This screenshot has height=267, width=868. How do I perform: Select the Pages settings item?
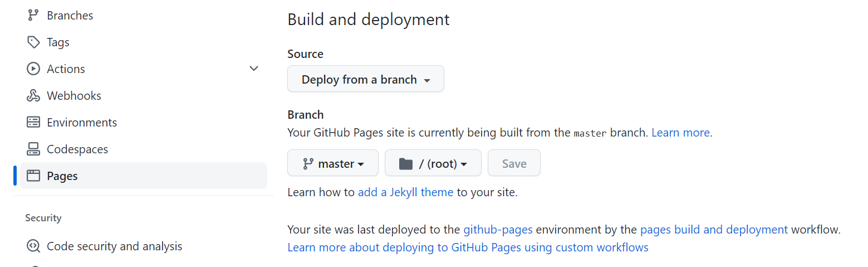pyautogui.click(x=144, y=176)
